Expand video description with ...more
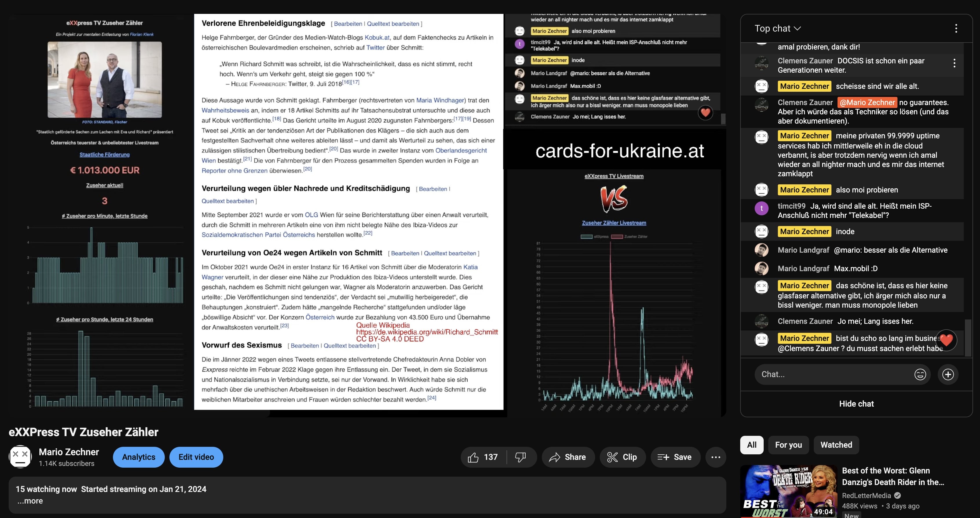This screenshot has width=980, height=518. (x=30, y=501)
